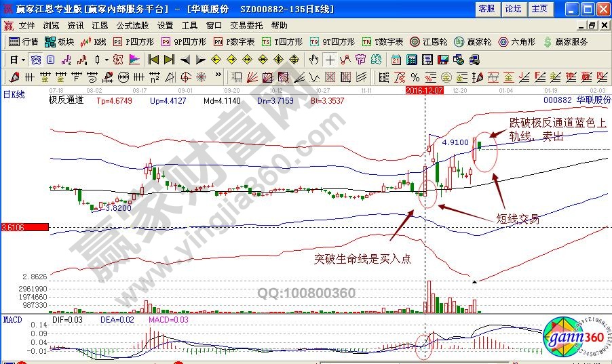Toggle the highlighted chart-mode button beside 日
This screenshot has width=612, height=364.
coord(35,59)
